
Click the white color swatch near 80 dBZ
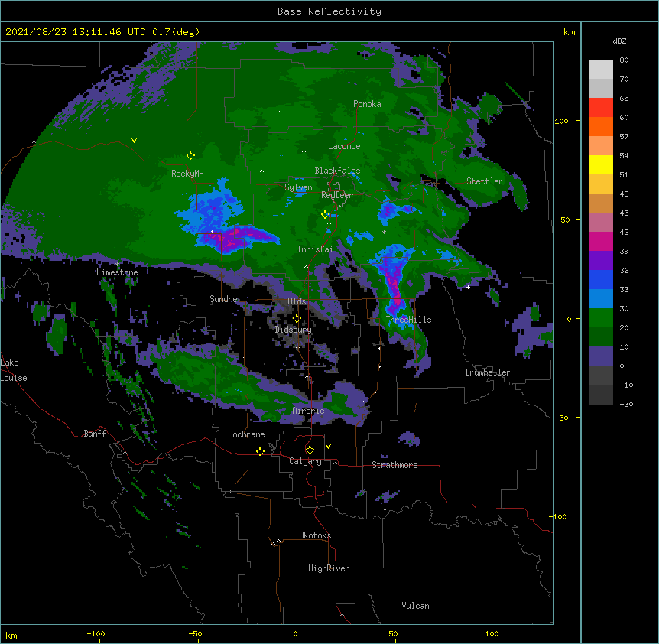click(601, 69)
